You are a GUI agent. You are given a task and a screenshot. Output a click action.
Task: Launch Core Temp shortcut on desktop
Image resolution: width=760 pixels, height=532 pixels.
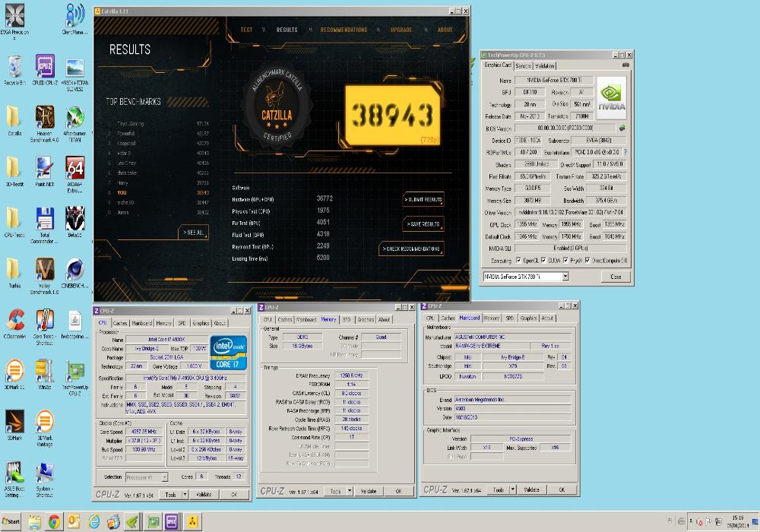45,328
